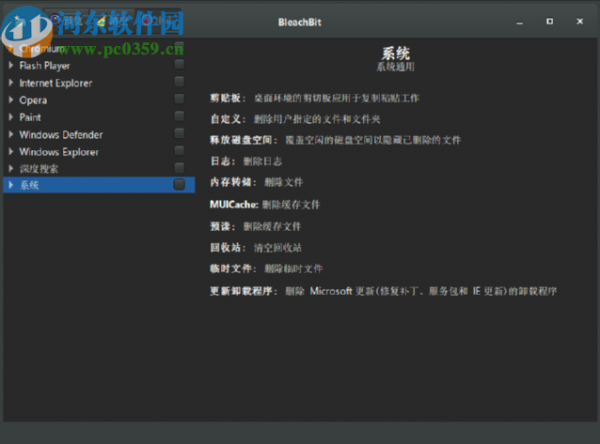The height and width of the screenshot is (444, 600).
Task: Enable the Windows Defender checkbox
Action: coord(179,133)
